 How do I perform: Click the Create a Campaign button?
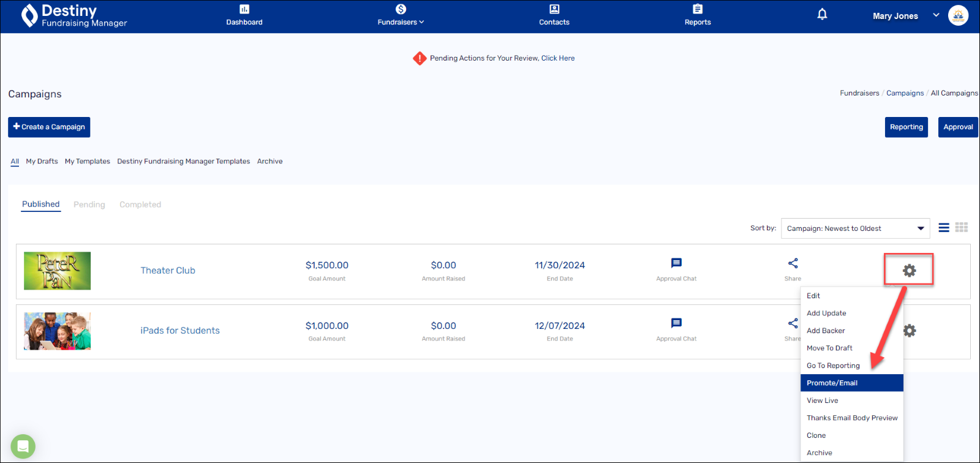click(x=49, y=127)
